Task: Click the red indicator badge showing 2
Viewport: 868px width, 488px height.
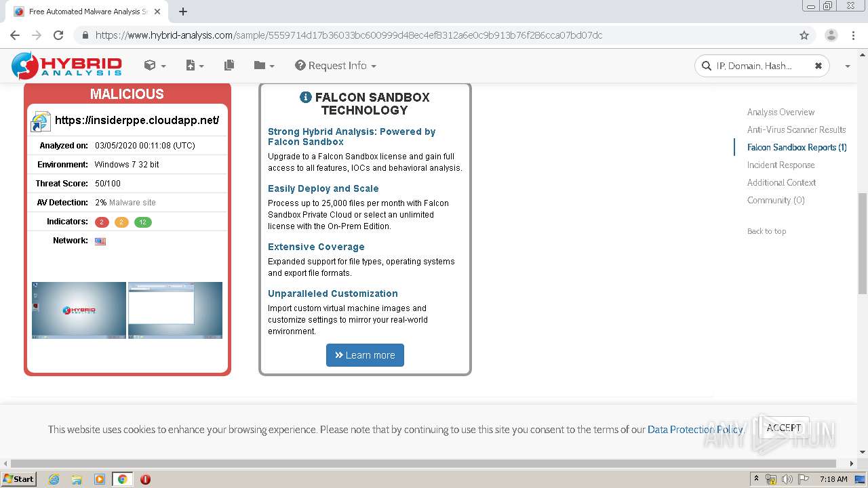Action: [102, 222]
